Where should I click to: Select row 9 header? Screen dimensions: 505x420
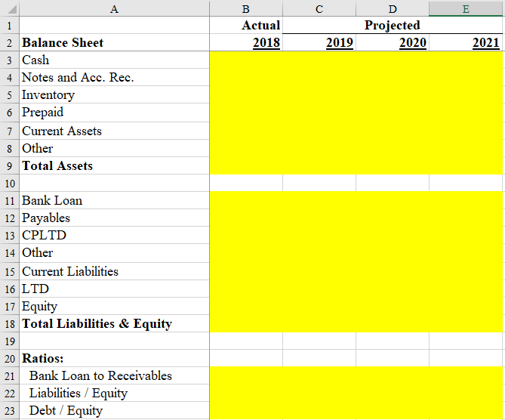pyautogui.click(x=10, y=165)
